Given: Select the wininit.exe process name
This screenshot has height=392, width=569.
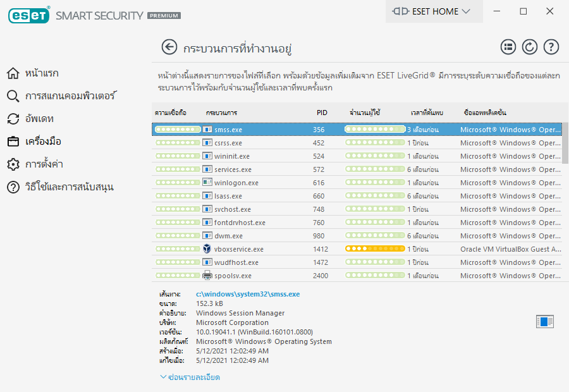Looking at the screenshot, I should (232, 156).
